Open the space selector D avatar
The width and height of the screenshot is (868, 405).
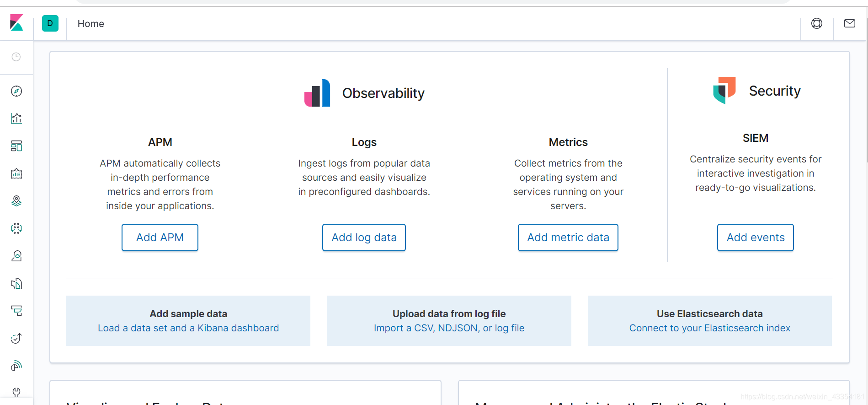tap(50, 23)
